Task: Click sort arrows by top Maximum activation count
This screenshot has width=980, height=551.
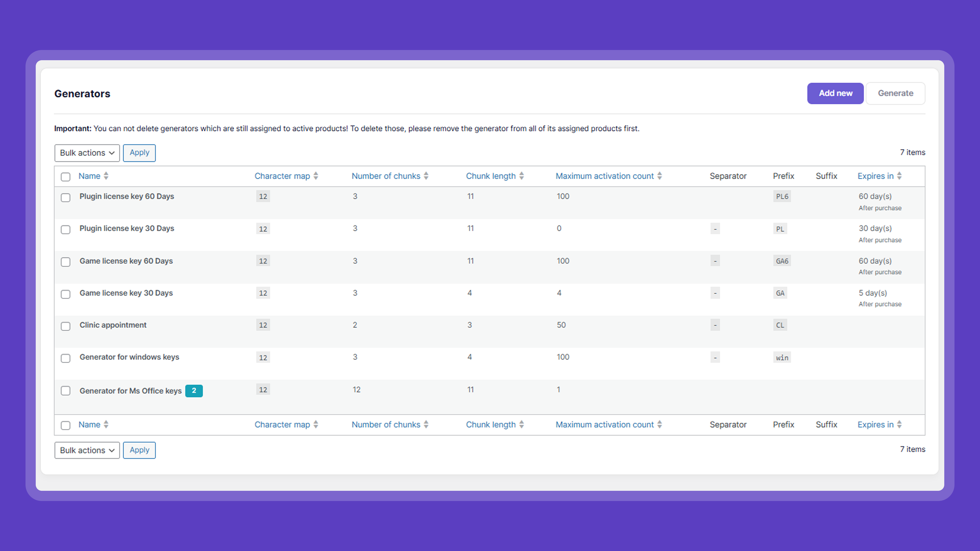Action: 660,176
